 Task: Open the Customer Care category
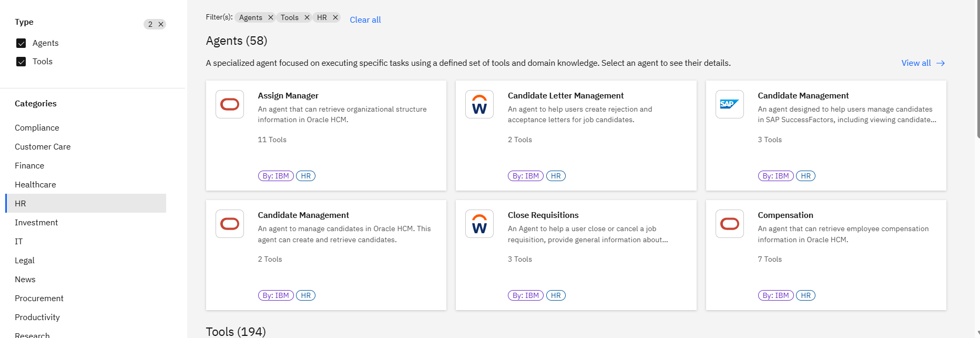[x=43, y=147]
